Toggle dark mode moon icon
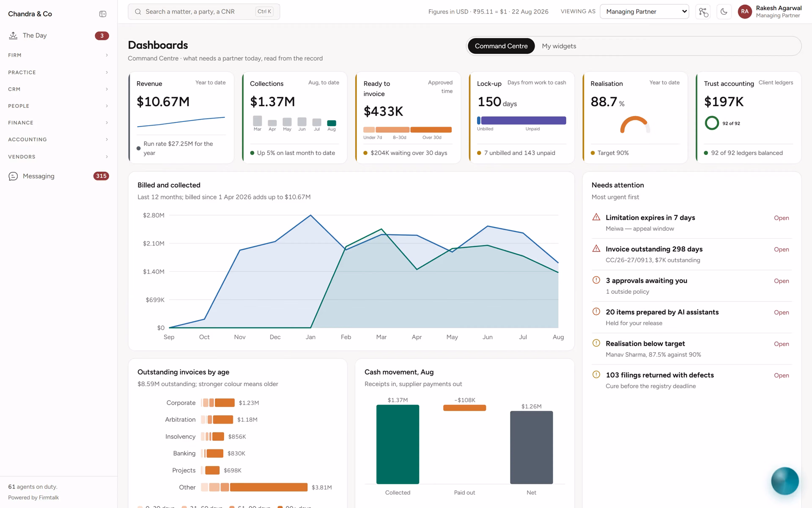This screenshot has width=812, height=508. pos(724,12)
